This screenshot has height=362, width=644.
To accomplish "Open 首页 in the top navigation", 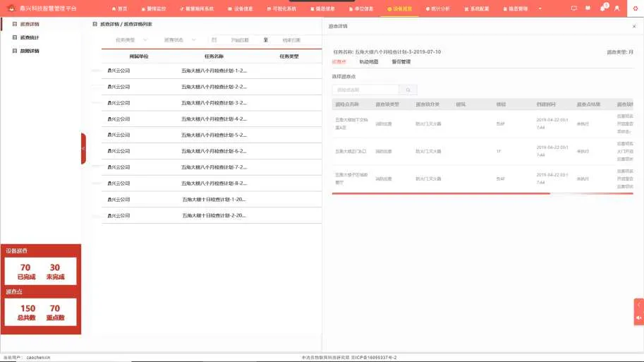I will pos(119,8).
